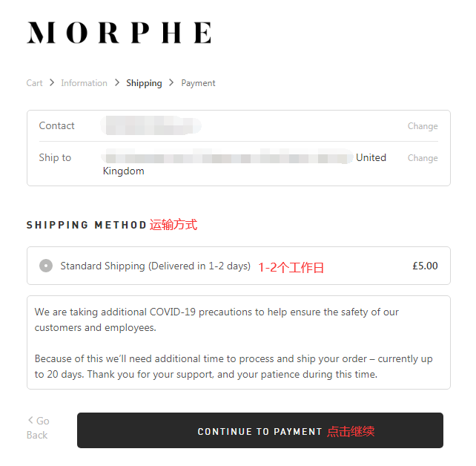This screenshot has width=476, height=466.
Task: Click the Standard Shipping option label
Action: [155, 266]
